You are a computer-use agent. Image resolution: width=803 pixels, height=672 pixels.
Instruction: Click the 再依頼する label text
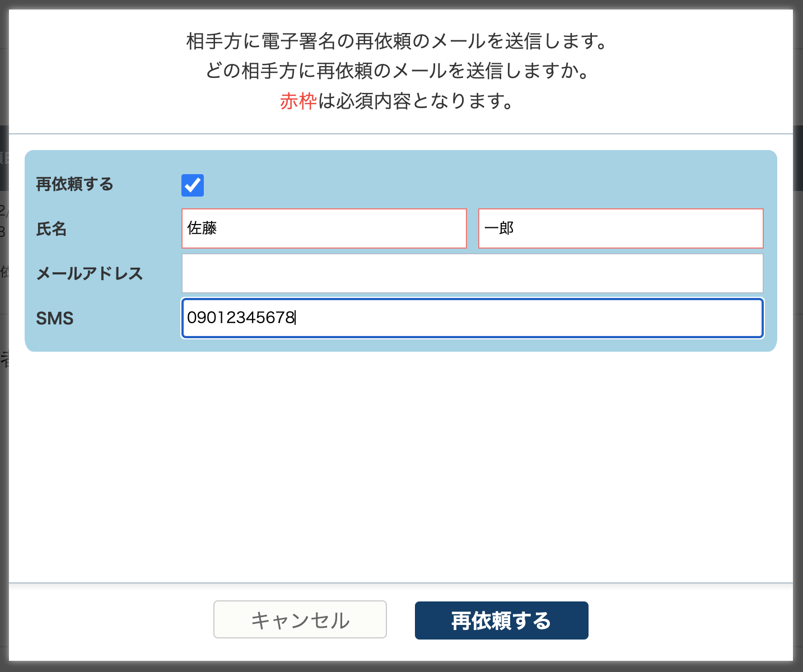76,184
